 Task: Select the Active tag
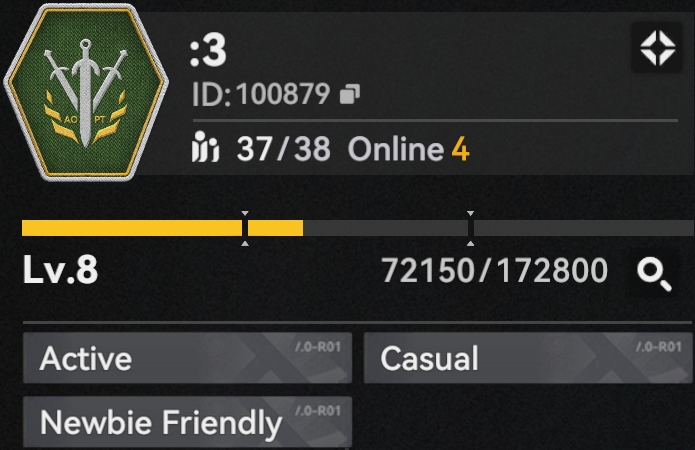tap(187, 358)
